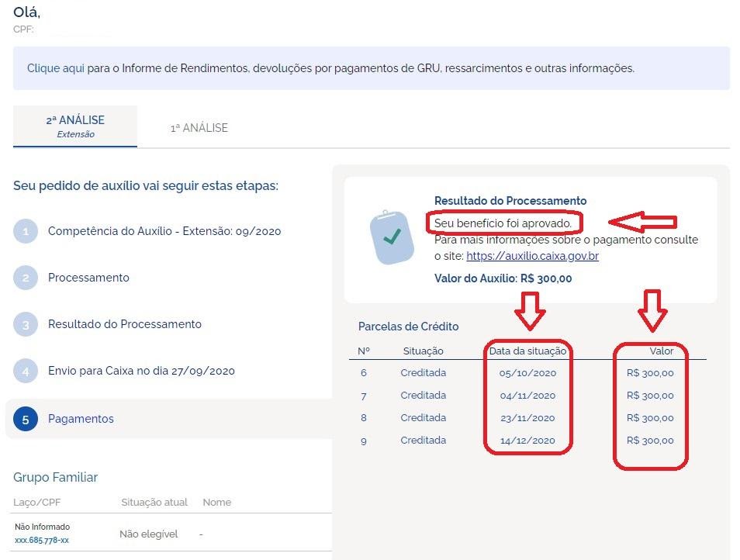Click the 'Valor' column header
Screen dimensions: 740x560
(661, 351)
